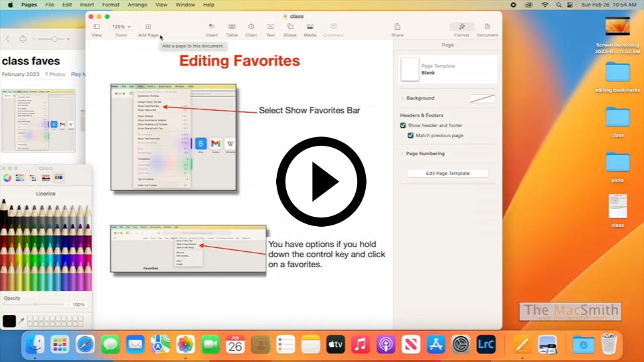The width and height of the screenshot is (644, 362).
Task: Click the Add Page toolbar icon
Action: 148,27
